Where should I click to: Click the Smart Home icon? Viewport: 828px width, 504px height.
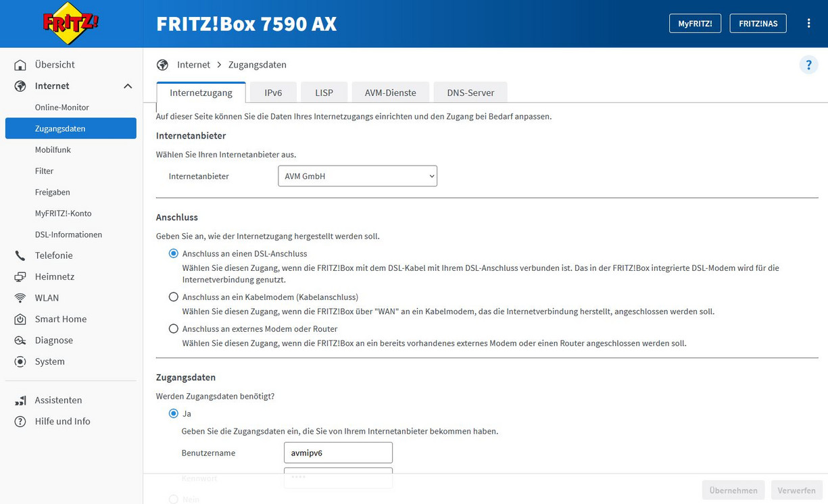(20, 319)
